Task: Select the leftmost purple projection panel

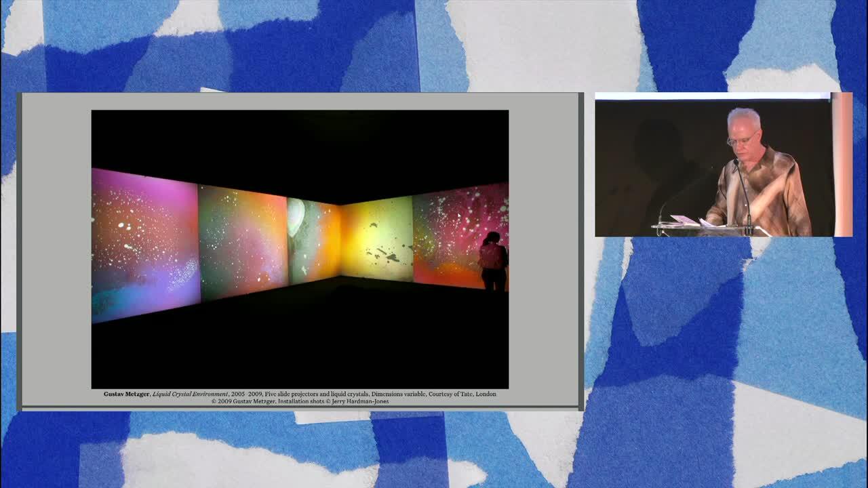Action: [x=144, y=244]
